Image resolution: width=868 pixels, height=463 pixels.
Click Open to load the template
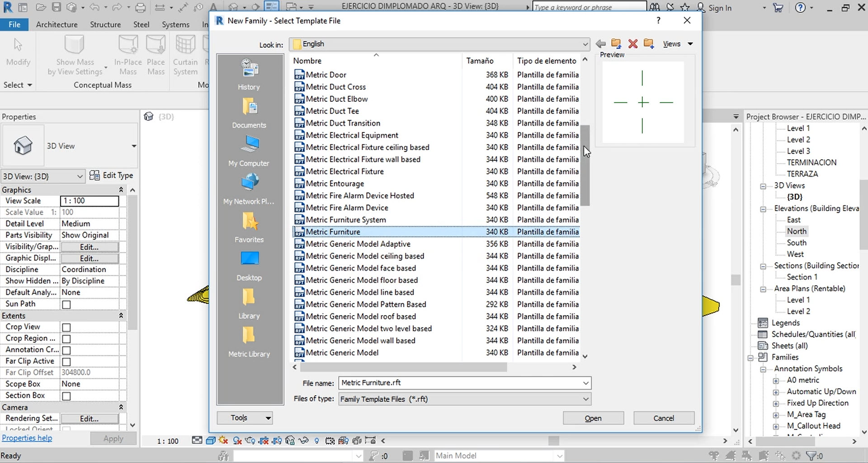[593, 418]
